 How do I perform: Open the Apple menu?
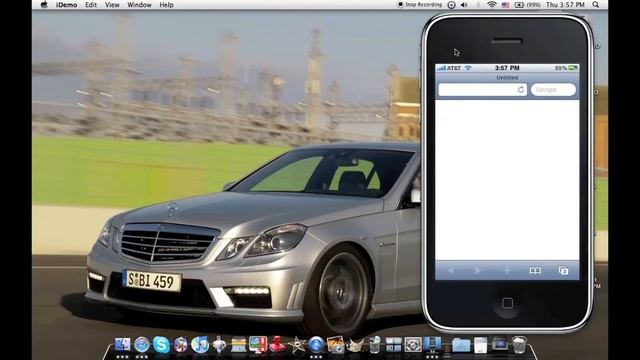click(44, 5)
